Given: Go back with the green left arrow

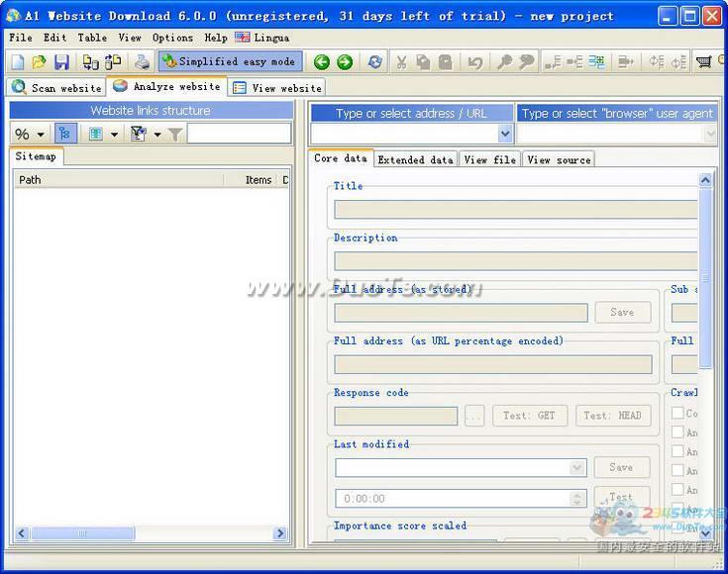Looking at the screenshot, I should click(321, 61).
